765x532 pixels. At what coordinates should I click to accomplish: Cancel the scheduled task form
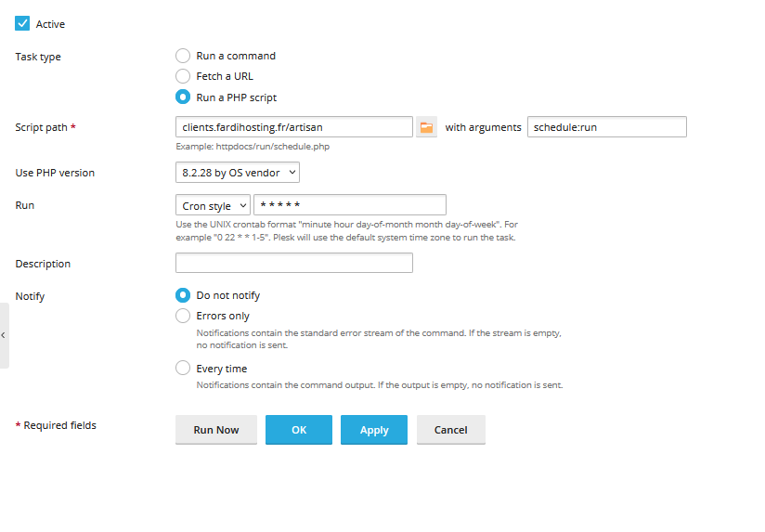[x=451, y=430]
